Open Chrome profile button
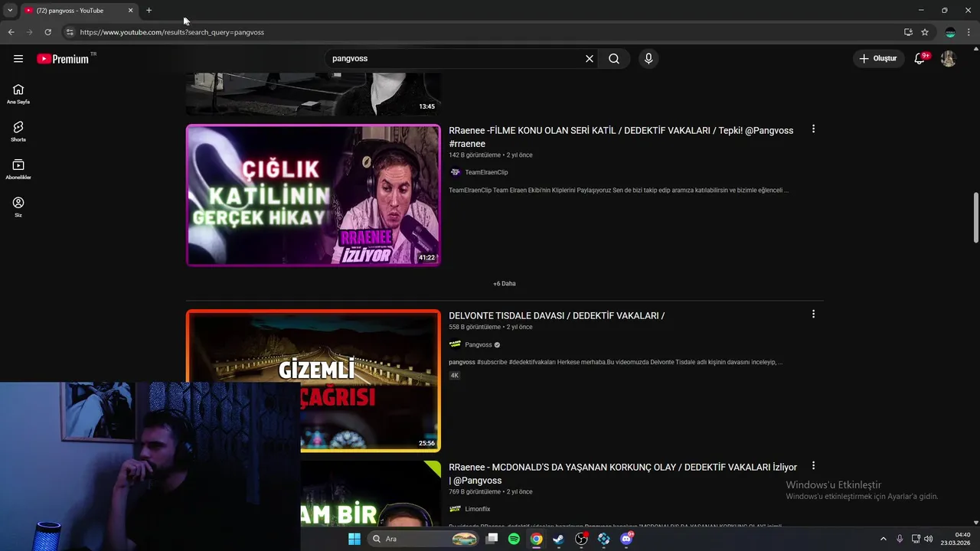 coord(950,32)
